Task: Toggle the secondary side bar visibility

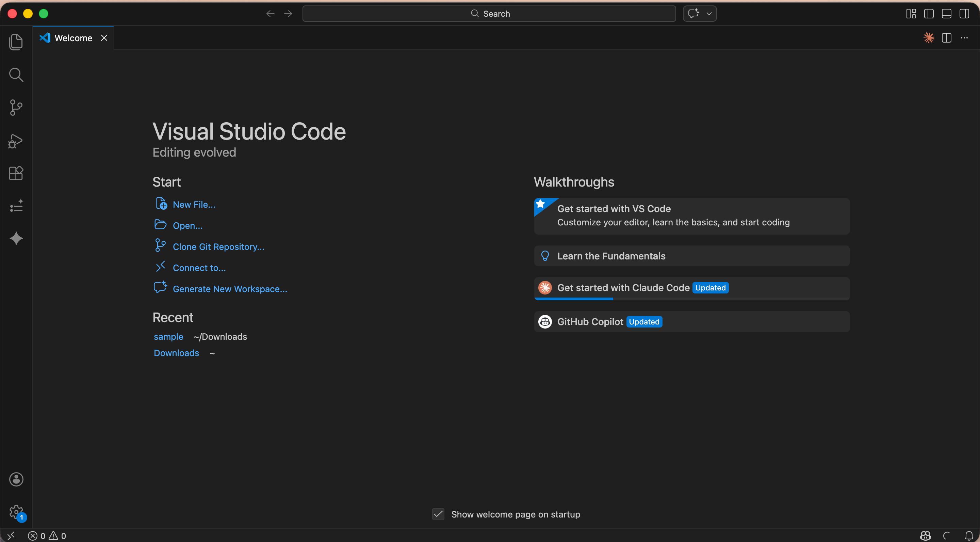Action: pos(964,14)
